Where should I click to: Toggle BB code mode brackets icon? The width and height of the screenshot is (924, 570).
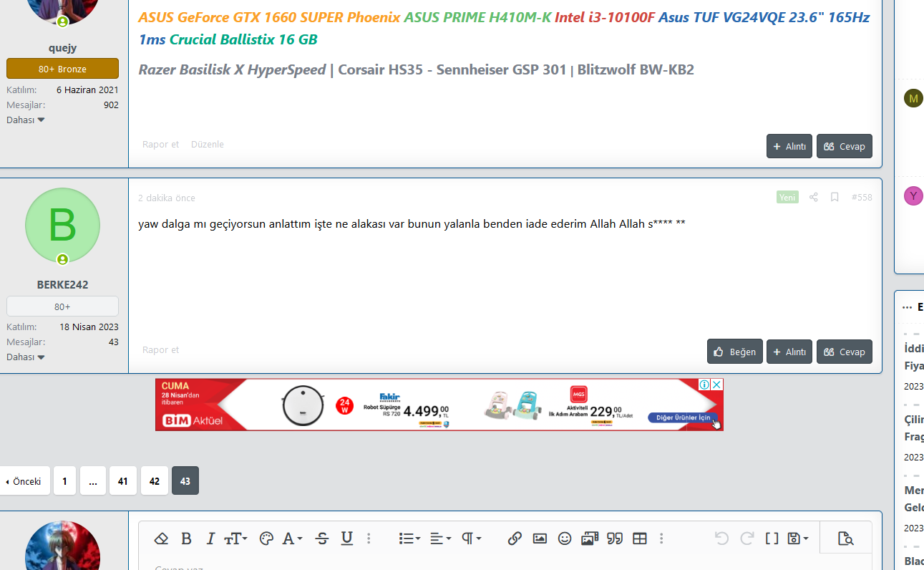772,538
